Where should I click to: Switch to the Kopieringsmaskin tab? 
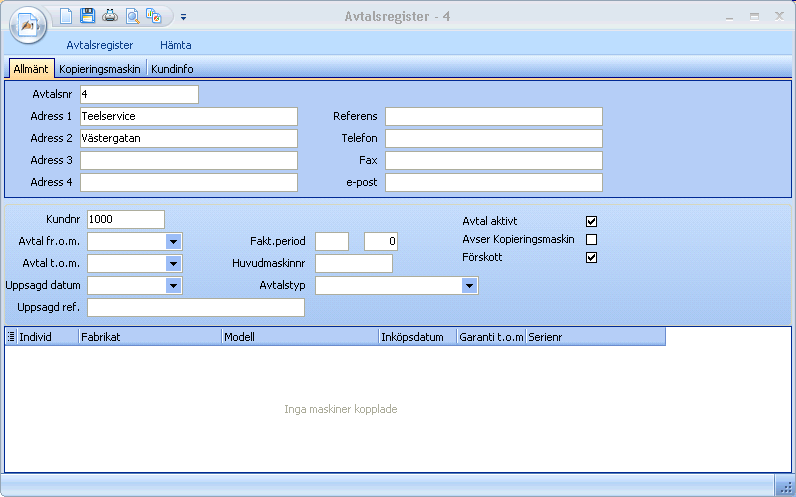click(x=99, y=69)
